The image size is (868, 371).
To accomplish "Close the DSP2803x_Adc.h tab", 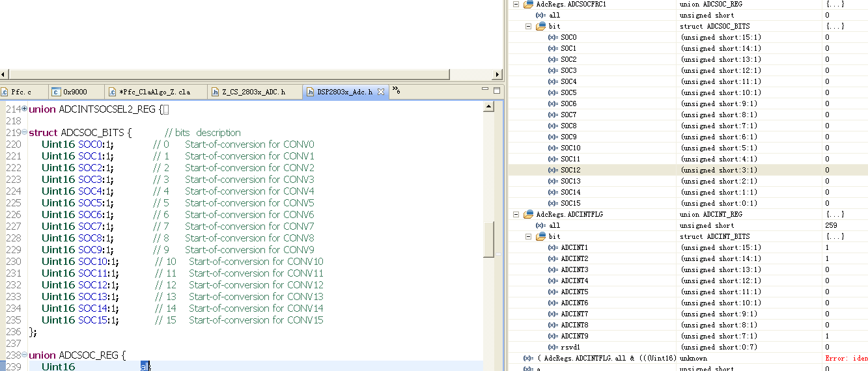I will click(x=381, y=91).
